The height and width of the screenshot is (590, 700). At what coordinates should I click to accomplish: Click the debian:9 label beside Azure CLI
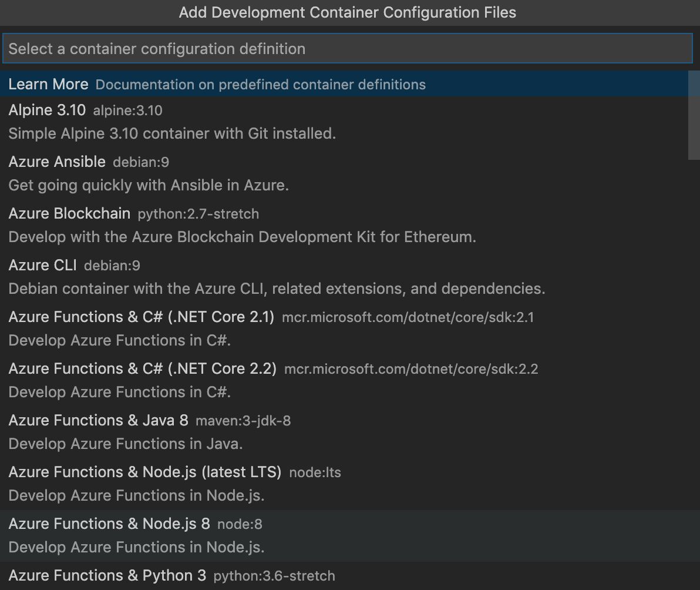coord(112,266)
